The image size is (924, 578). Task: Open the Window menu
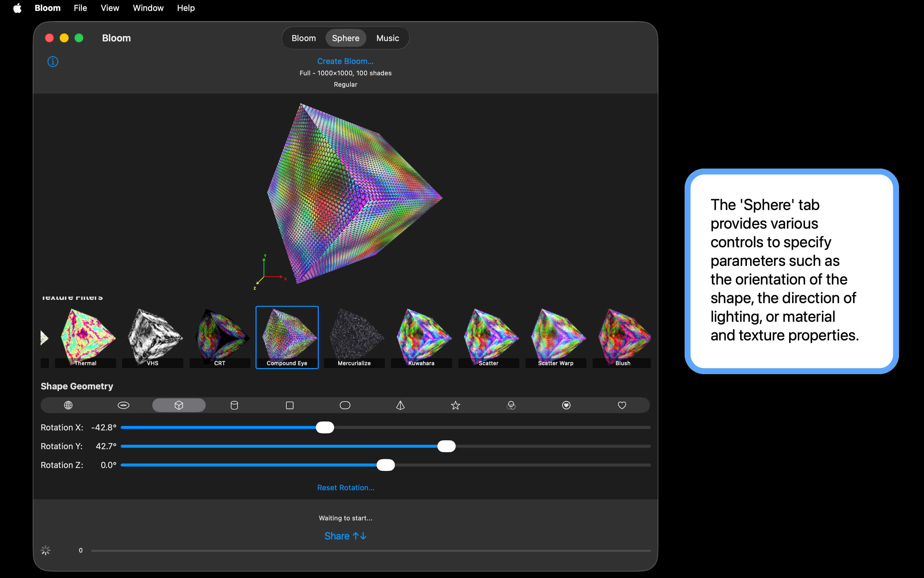coord(148,8)
